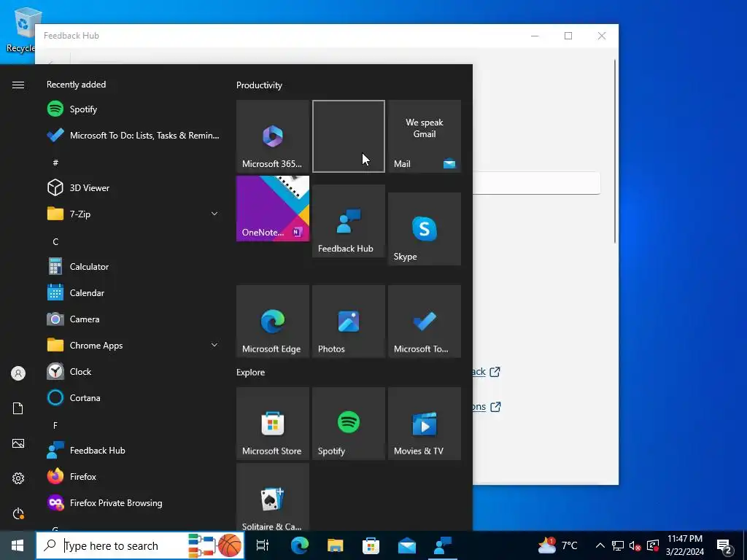
Task: Open the user account button in Start sidebar
Action: pyautogui.click(x=18, y=373)
